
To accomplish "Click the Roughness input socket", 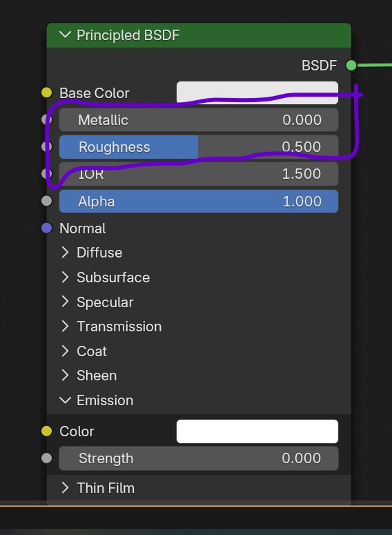I will (47, 146).
